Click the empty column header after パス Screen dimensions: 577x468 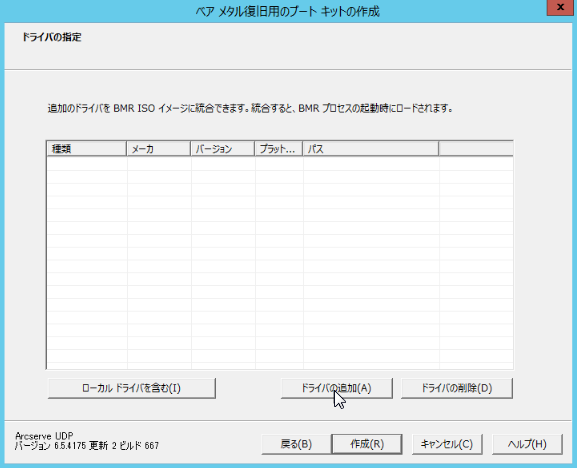pyautogui.click(x=476, y=149)
